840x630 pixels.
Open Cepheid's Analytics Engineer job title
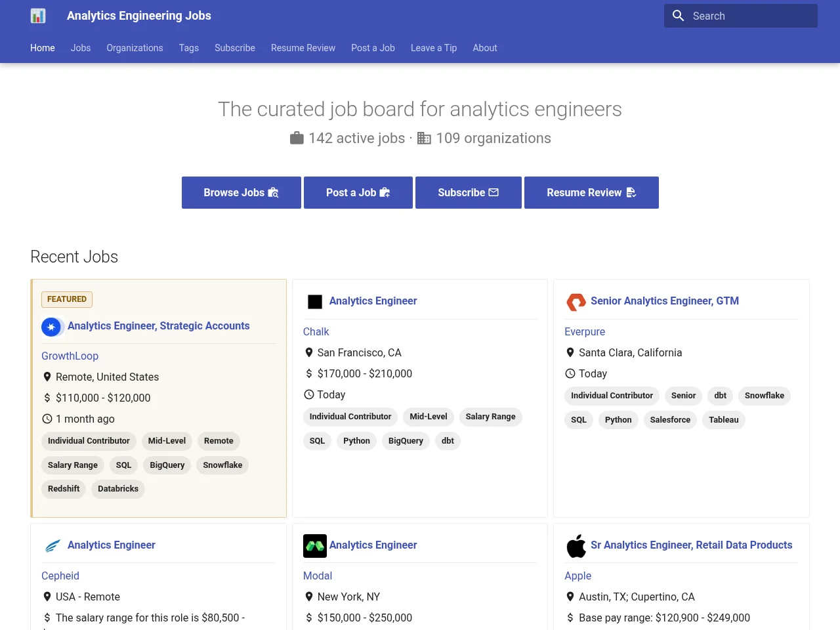112,545
